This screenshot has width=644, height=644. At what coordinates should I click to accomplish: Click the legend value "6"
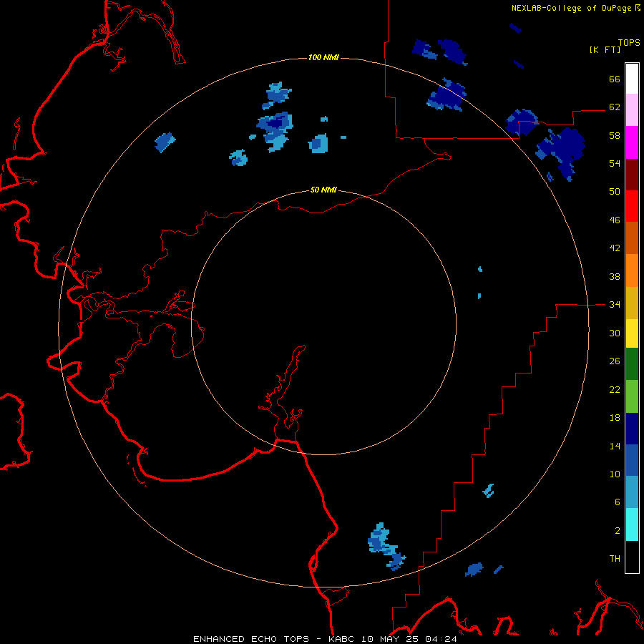click(618, 502)
